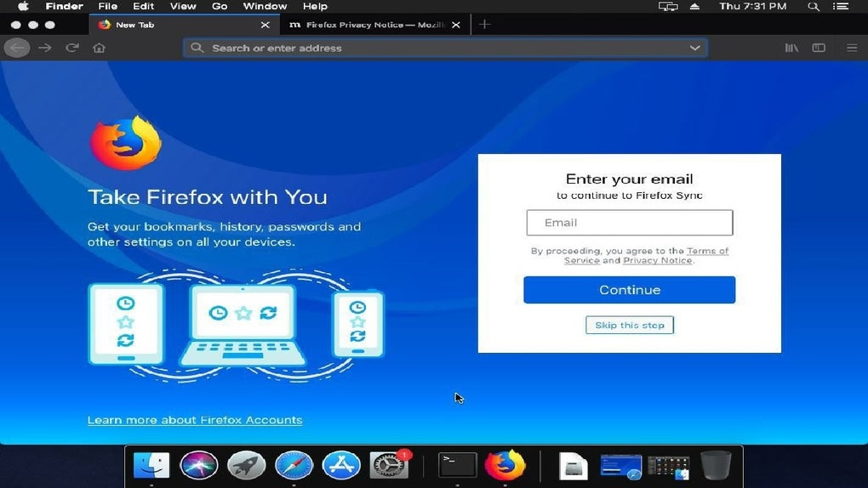The image size is (868, 488).
Task: Open the minimized grid window in Dock
Action: pyautogui.click(x=668, y=467)
